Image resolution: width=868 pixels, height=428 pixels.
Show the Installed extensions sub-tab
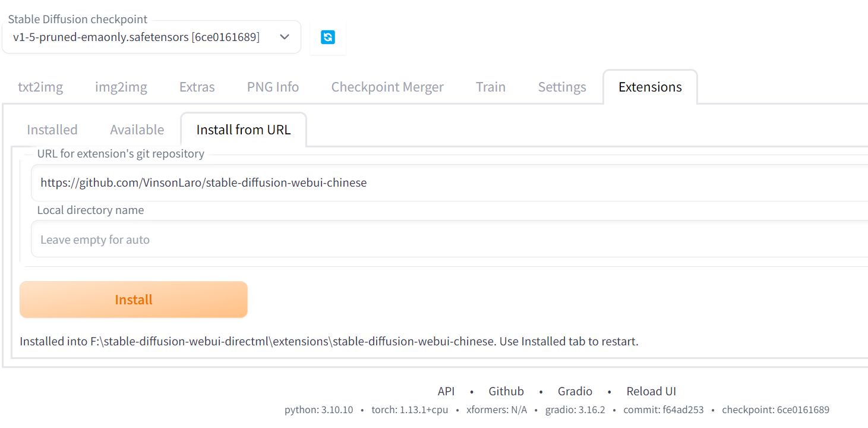52,130
